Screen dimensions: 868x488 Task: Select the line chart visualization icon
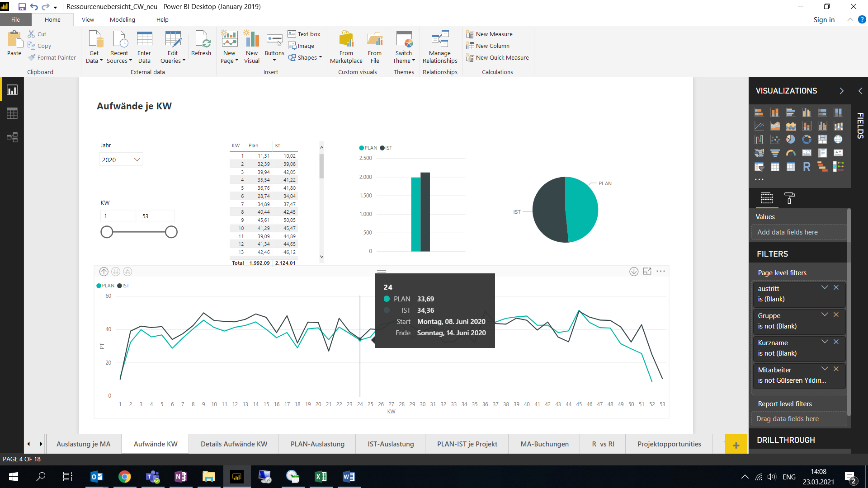point(759,126)
